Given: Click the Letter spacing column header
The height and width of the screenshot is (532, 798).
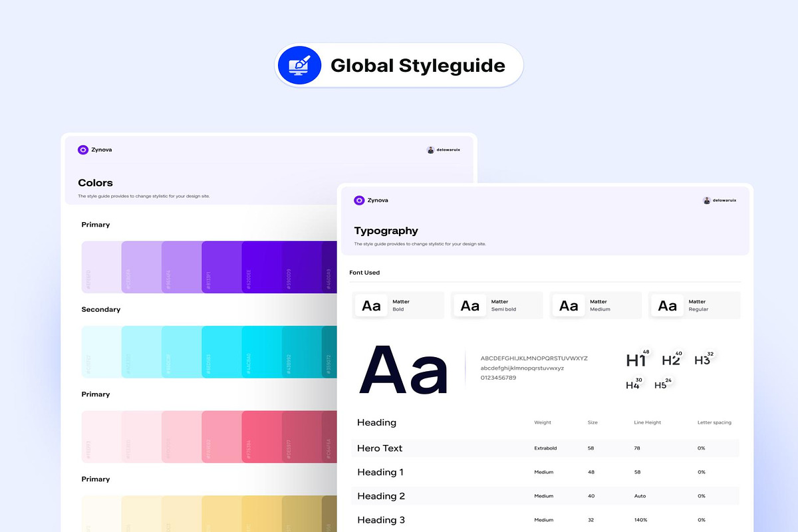Looking at the screenshot, I should click(x=714, y=422).
